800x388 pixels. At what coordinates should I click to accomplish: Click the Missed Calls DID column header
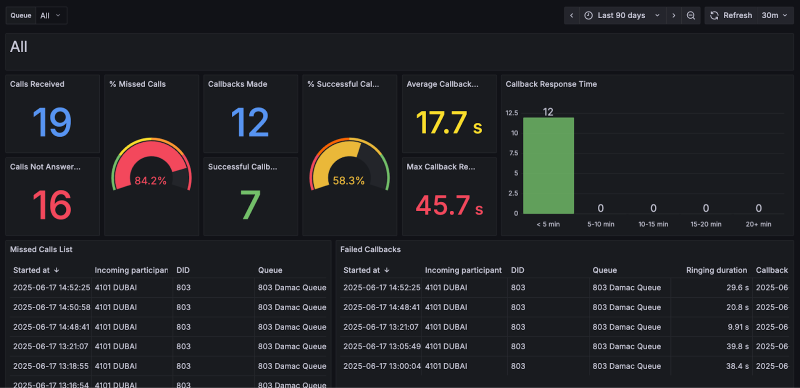pyautogui.click(x=183, y=270)
